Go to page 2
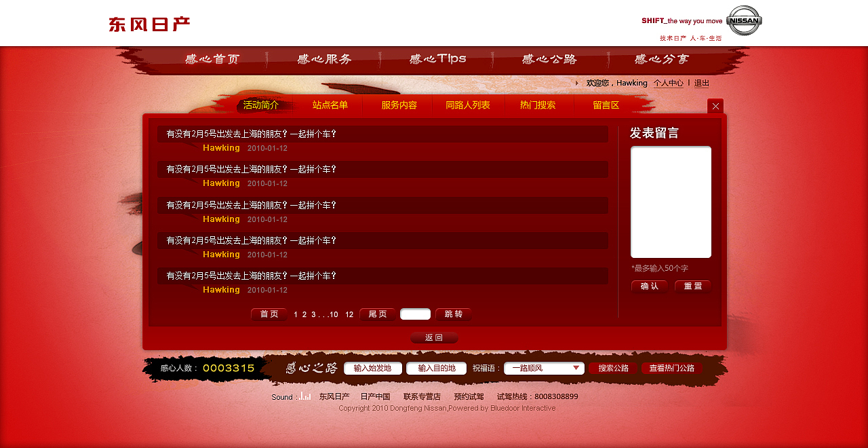This screenshot has height=448, width=868. [304, 314]
